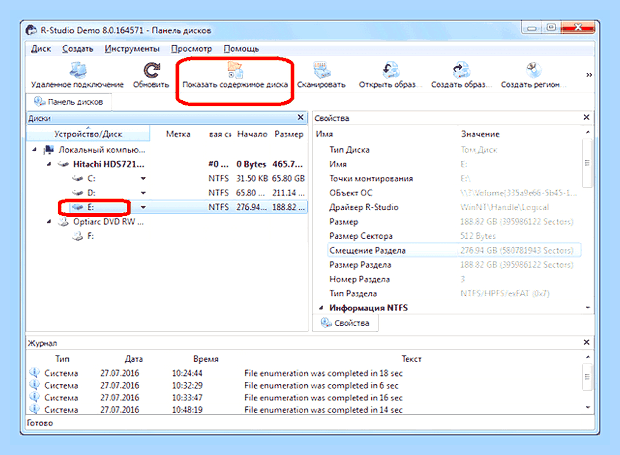Select the Тип Диска property row
The height and width of the screenshot is (455, 620).
coord(454,150)
